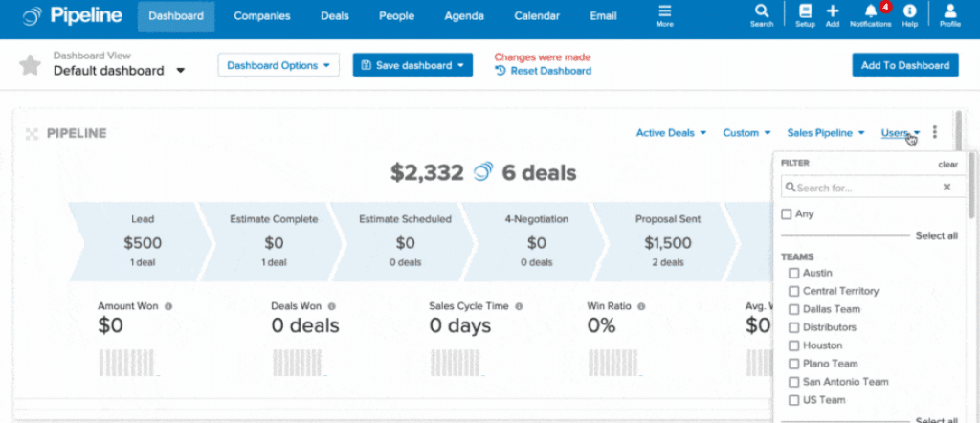Go to the Companies tab

pos(262,16)
